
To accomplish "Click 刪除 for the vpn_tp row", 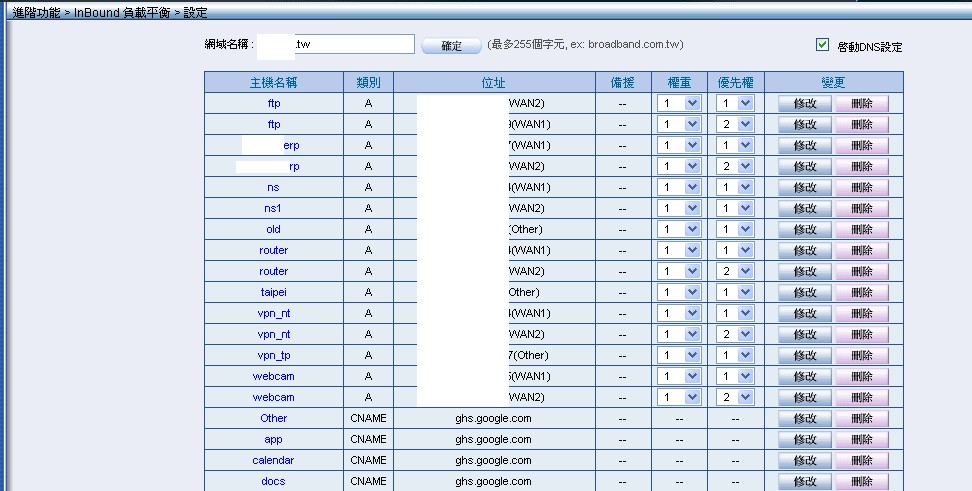I will [862, 355].
